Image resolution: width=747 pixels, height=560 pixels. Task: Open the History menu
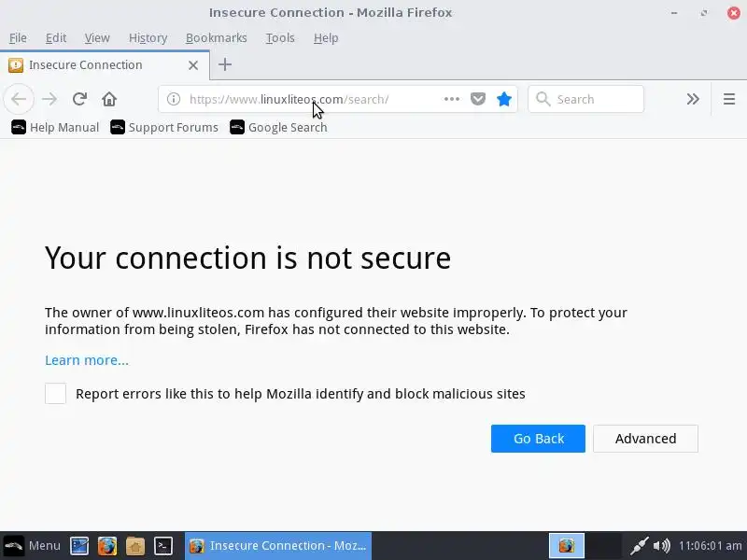pos(148,37)
